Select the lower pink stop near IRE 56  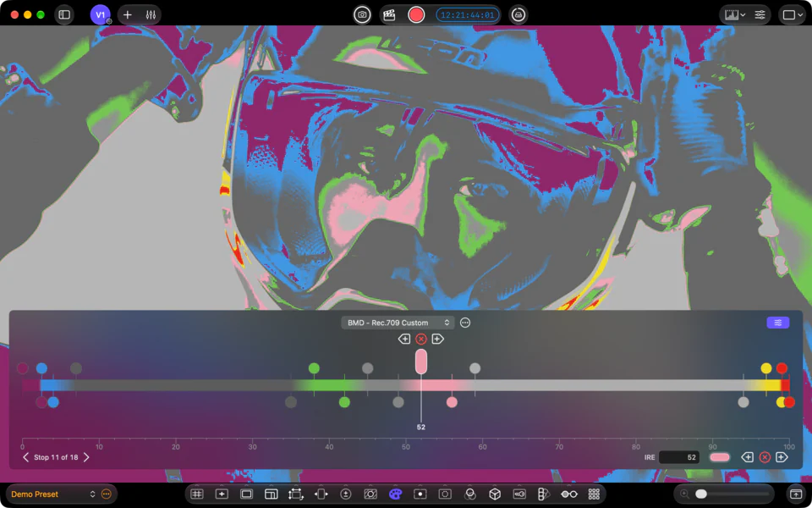coord(452,402)
